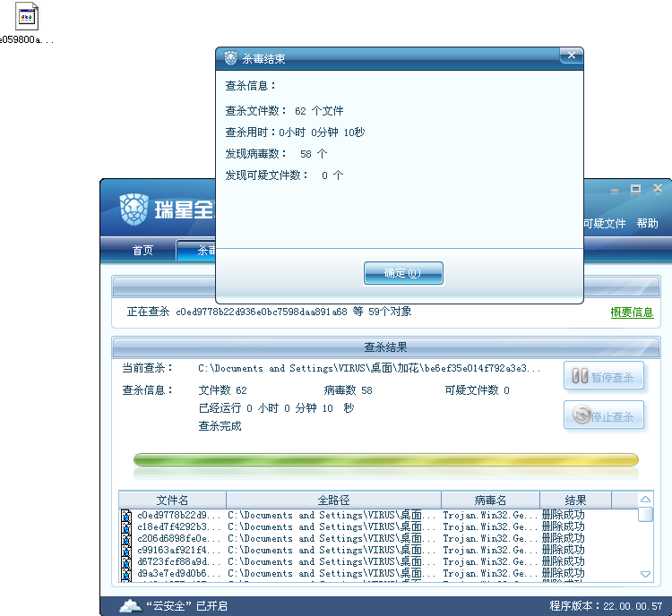Click the cloud icon in the status bar
This screenshot has width=672, height=616.
click(x=130, y=606)
